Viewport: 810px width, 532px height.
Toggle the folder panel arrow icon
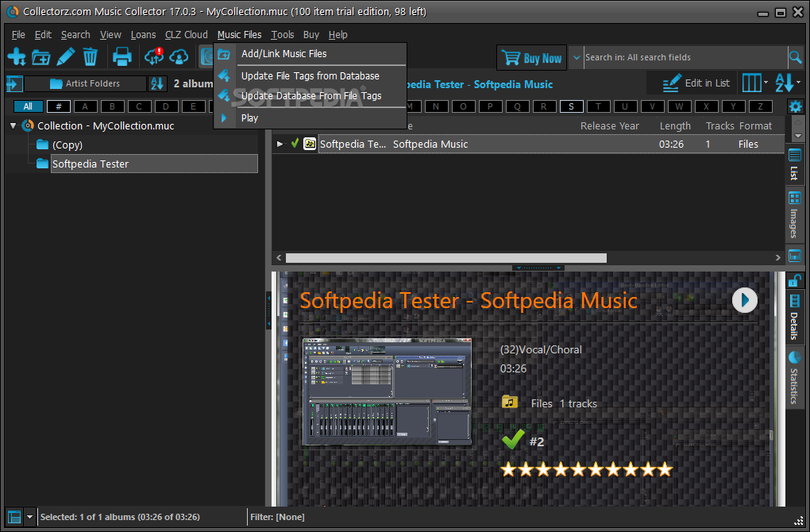[14, 83]
